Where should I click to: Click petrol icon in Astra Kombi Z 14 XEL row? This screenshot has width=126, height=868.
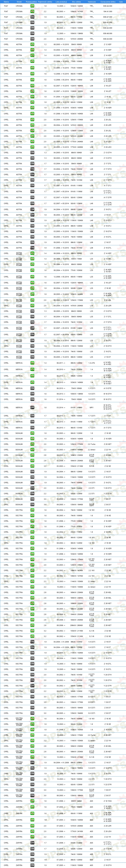(32, 259)
